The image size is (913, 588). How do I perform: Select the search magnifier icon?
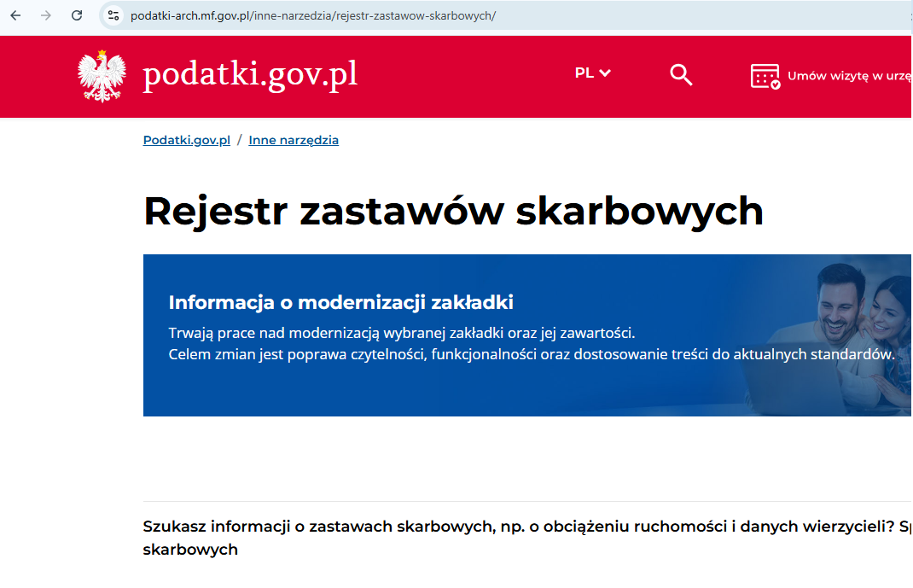coord(681,75)
